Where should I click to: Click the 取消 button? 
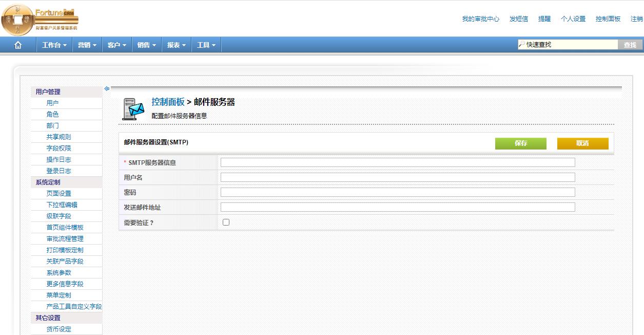tap(583, 143)
